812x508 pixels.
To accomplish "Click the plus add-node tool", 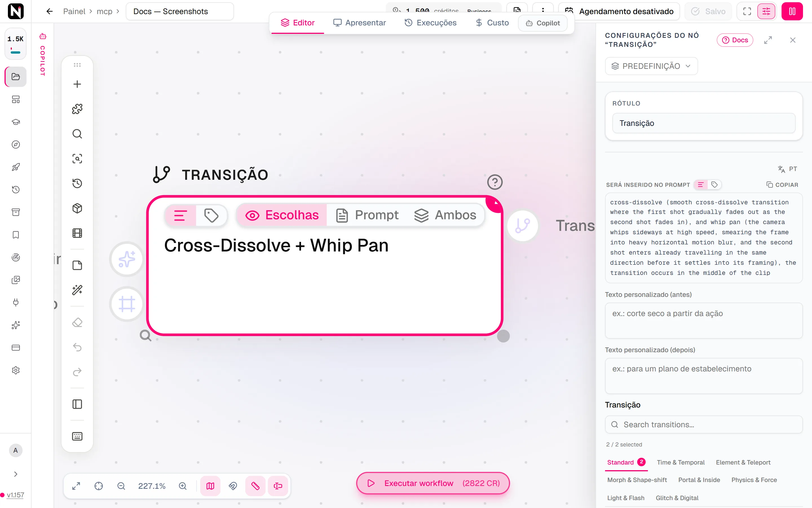I will 77,84.
